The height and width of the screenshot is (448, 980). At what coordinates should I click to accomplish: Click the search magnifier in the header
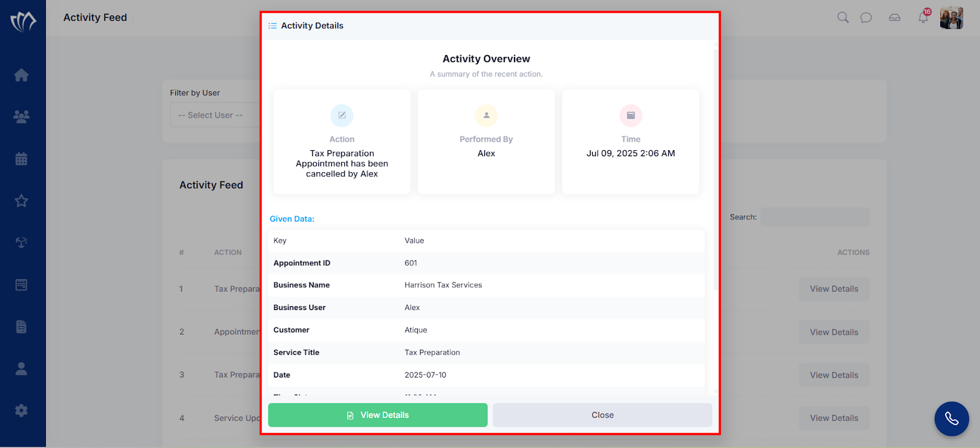tap(843, 17)
